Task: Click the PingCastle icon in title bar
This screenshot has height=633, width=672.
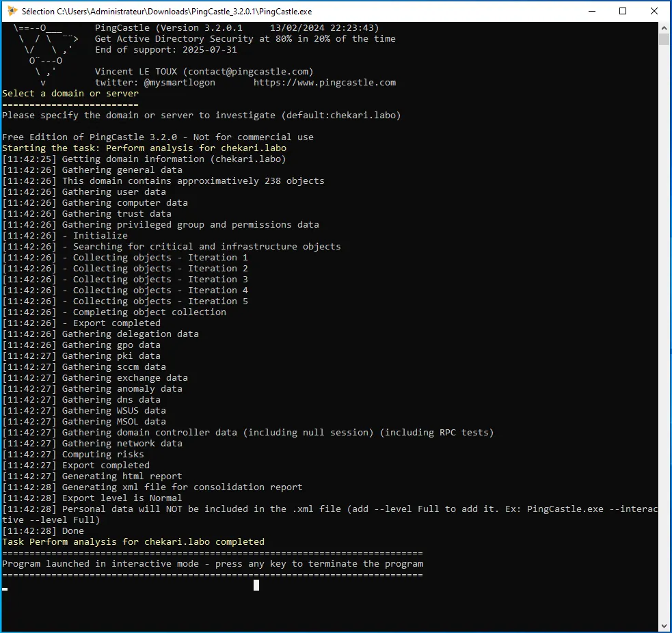Action: click(12, 11)
